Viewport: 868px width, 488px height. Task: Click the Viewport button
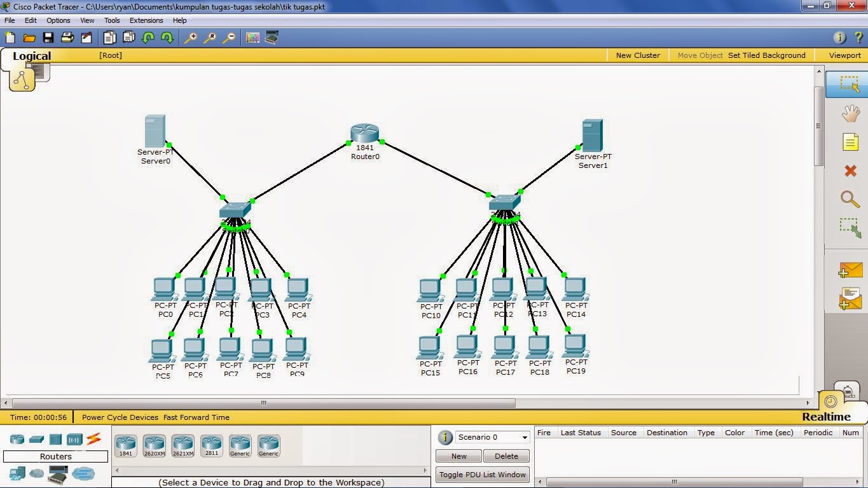845,55
